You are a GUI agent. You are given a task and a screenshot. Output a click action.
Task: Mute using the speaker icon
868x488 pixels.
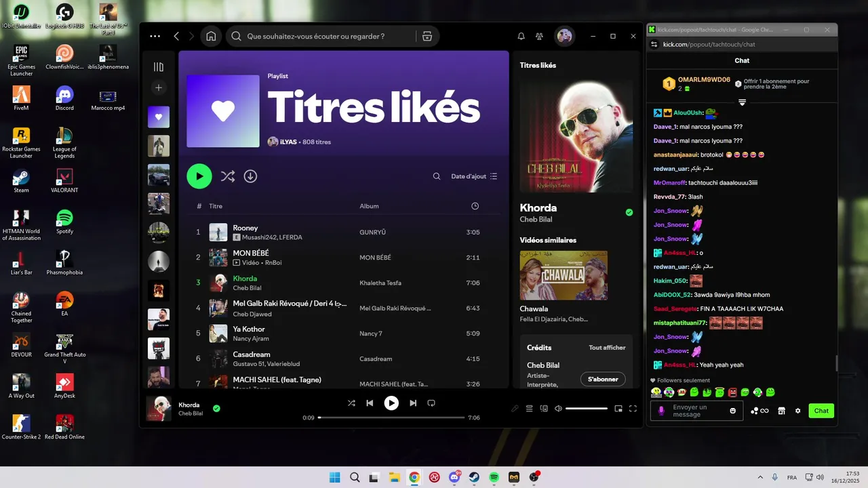[x=558, y=409]
